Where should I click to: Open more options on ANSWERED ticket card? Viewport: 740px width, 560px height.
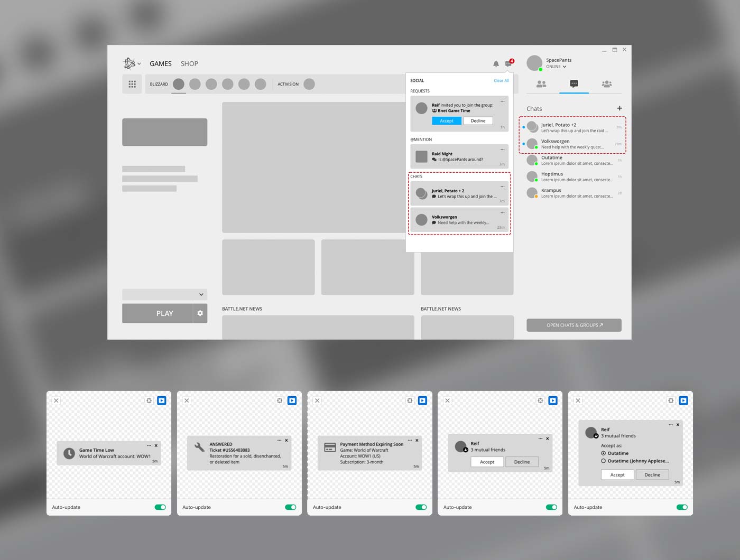pos(280,440)
